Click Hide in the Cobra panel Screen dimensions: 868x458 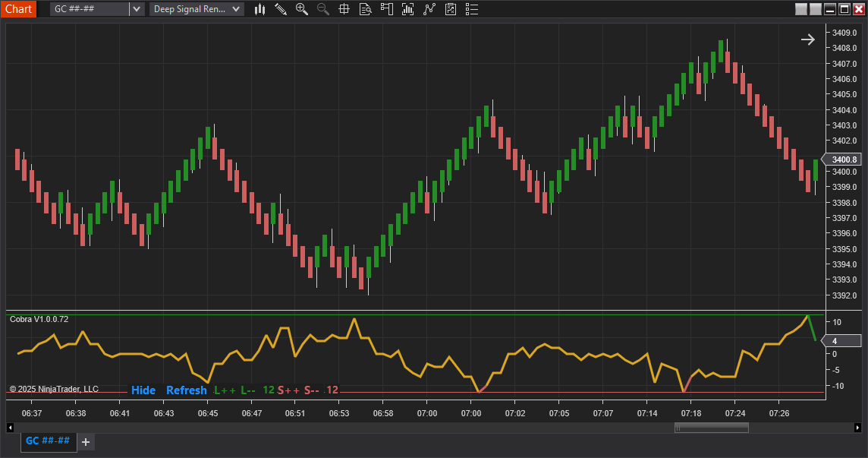143,390
